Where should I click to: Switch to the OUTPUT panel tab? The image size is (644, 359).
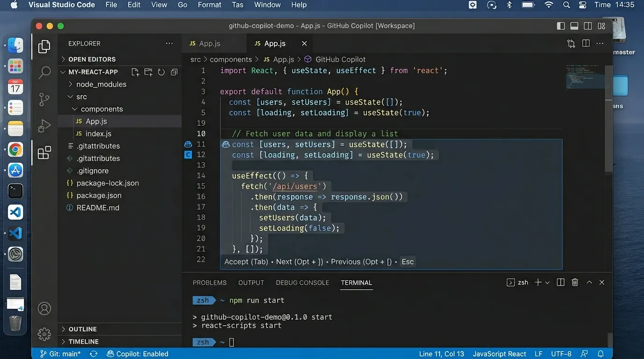pos(251,283)
